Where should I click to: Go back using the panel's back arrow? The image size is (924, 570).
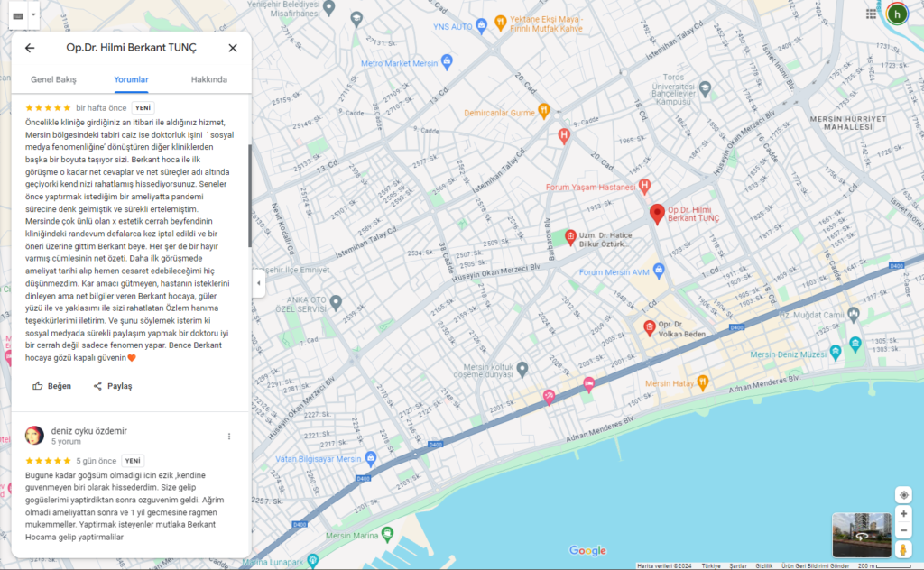point(30,48)
